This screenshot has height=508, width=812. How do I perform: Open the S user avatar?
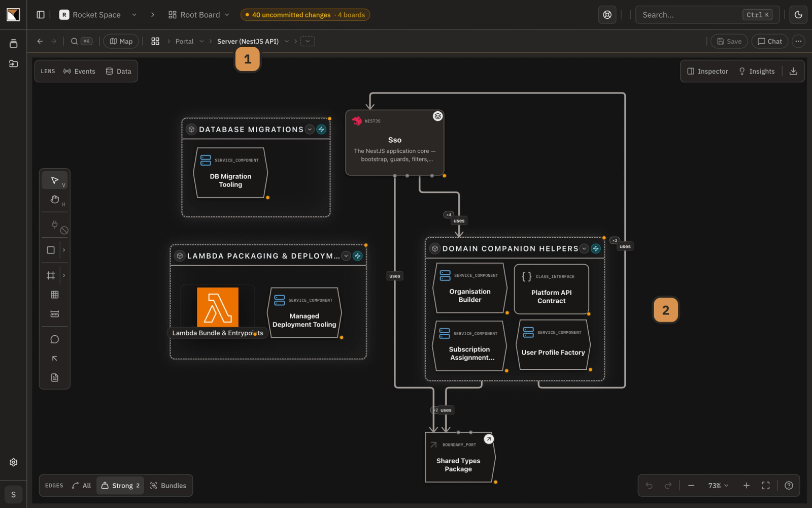pyautogui.click(x=13, y=494)
